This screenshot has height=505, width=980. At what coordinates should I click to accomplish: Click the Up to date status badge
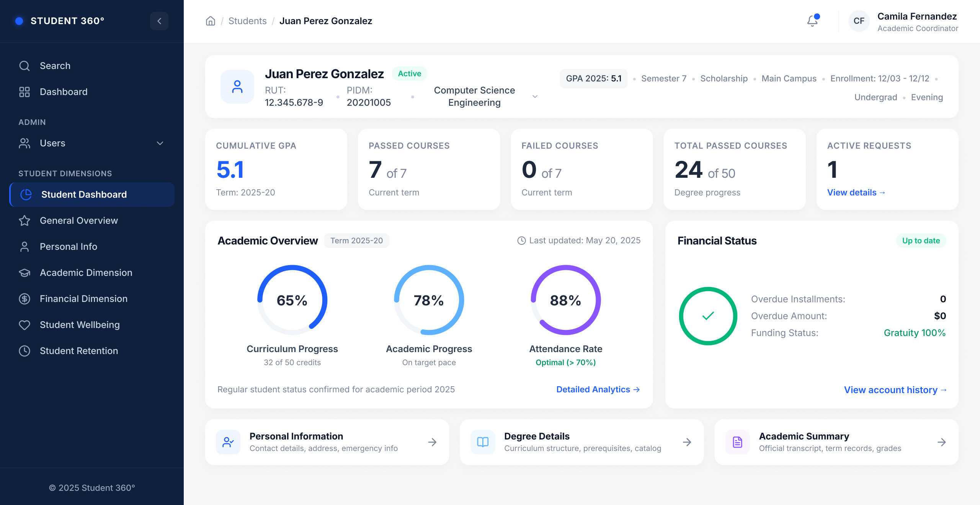coord(921,241)
